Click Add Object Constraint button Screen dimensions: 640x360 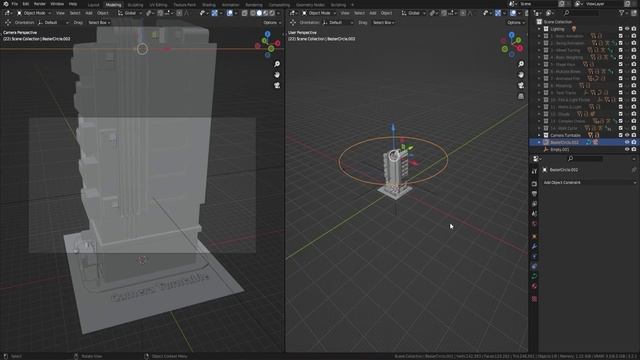589,182
